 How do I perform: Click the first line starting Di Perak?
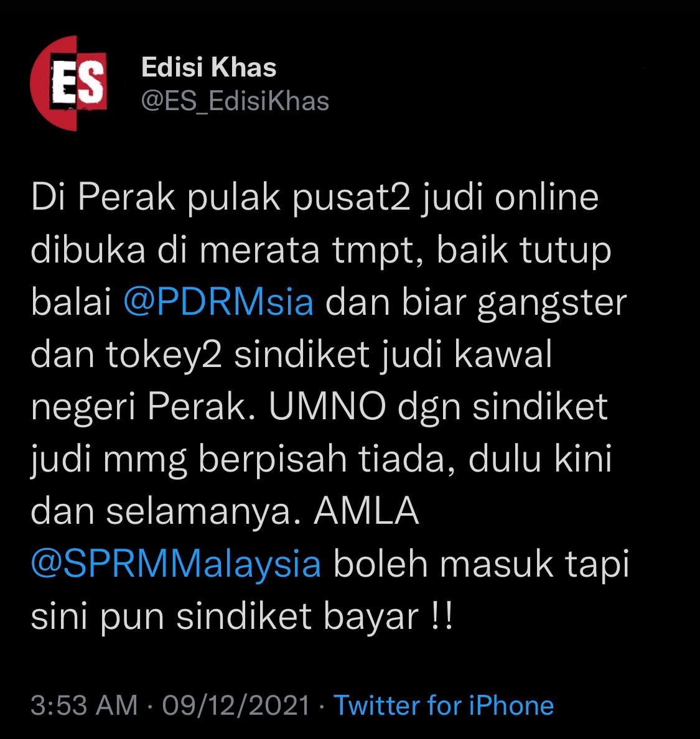[315, 198]
